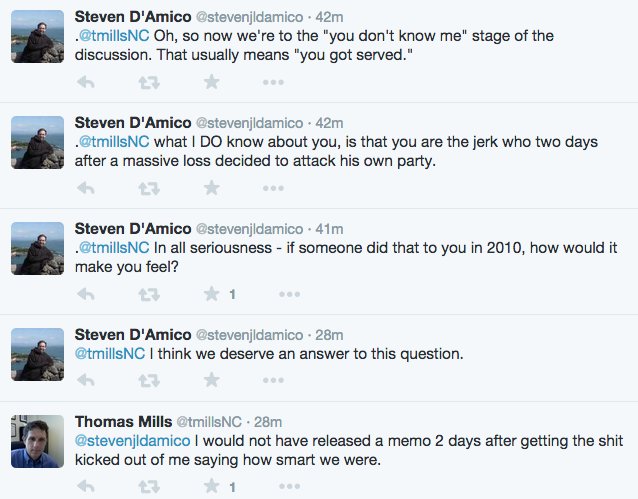Open more options on "you got served" tweet

[273, 83]
